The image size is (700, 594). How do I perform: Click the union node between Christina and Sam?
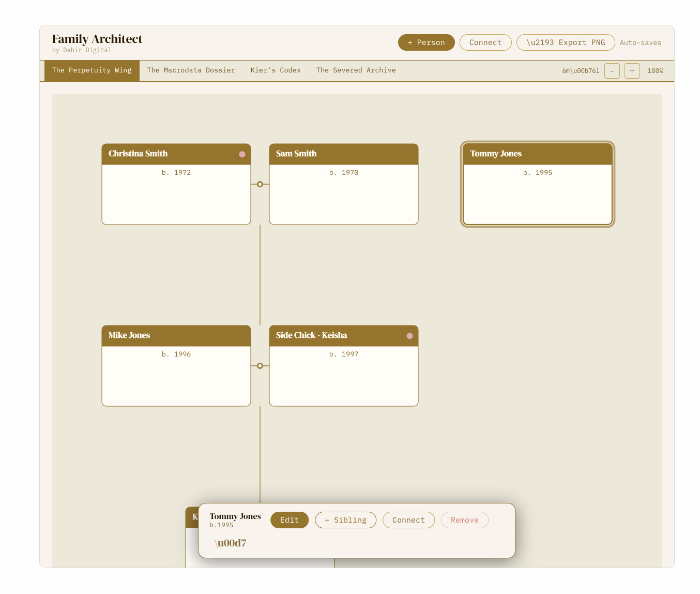pos(260,184)
